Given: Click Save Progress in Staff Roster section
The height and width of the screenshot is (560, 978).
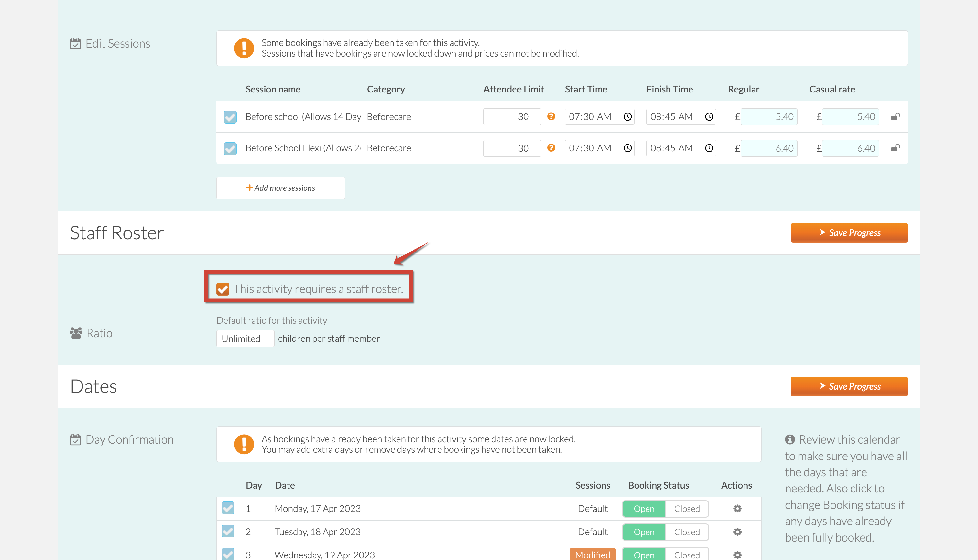Looking at the screenshot, I should pyautogui.click(x=849, y=233).
